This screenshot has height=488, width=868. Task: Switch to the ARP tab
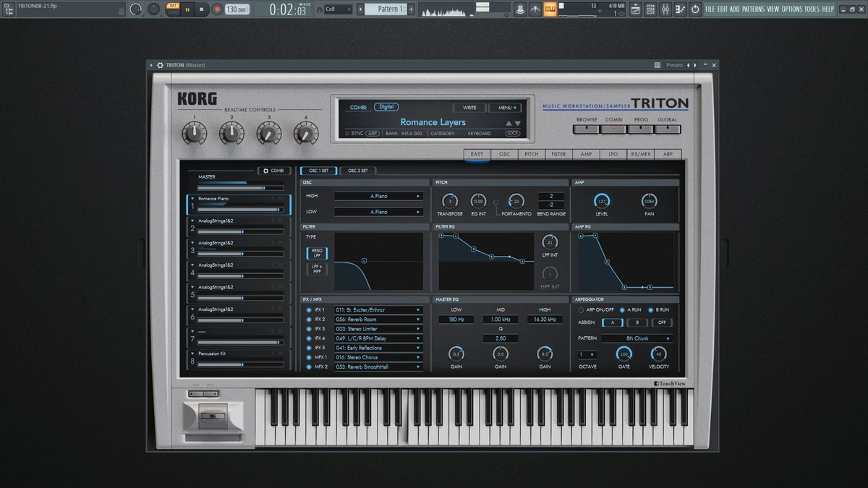(668, 154)
